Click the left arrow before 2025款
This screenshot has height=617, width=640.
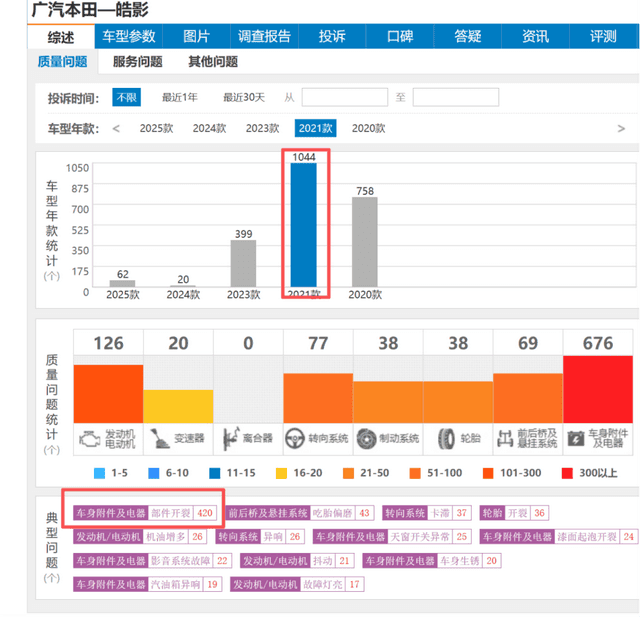point(116,128)
